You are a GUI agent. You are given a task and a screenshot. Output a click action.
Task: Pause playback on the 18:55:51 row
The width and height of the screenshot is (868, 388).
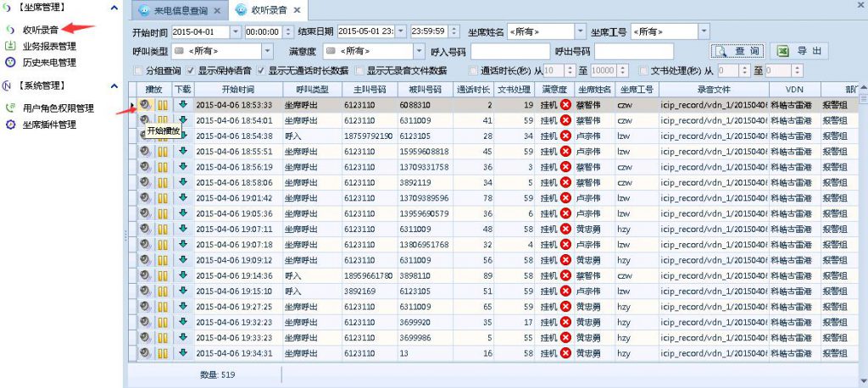(163, 152)
